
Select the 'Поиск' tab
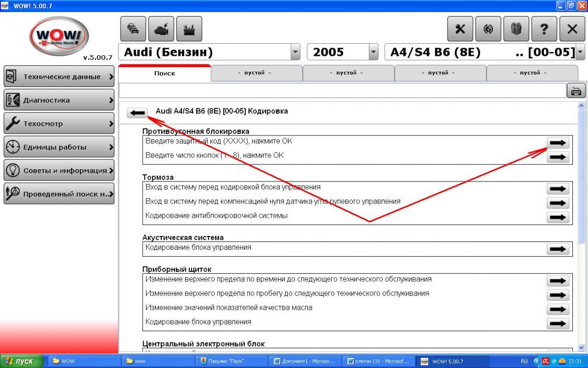coord(165,73)
